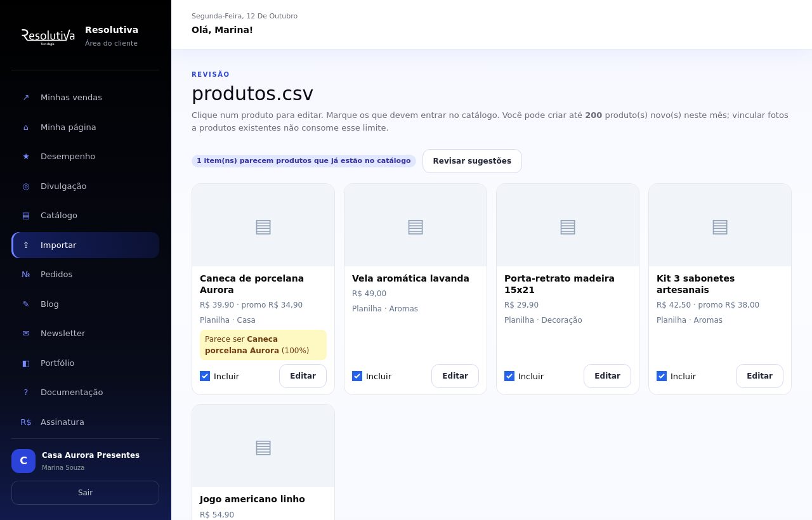Click the Minha página home icon
This screenshot has height=520, width=812.
(x=26, y=127)
